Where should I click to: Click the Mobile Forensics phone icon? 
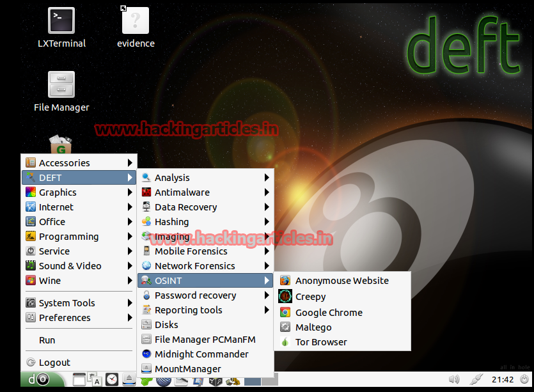click(x=146, y=251)
